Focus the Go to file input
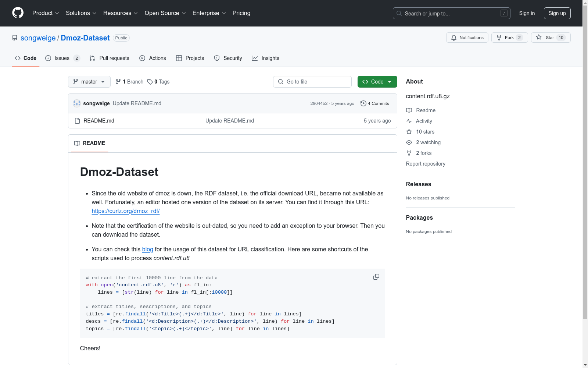Screen dimensions: 588x368 click(x=312, y=82)
